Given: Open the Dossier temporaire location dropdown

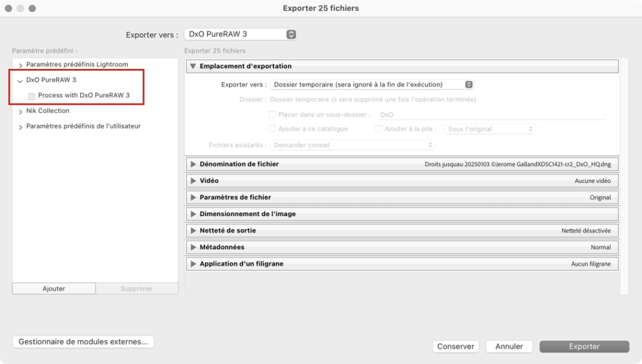Looking at the screenshot, I should (x=372, y=85).
